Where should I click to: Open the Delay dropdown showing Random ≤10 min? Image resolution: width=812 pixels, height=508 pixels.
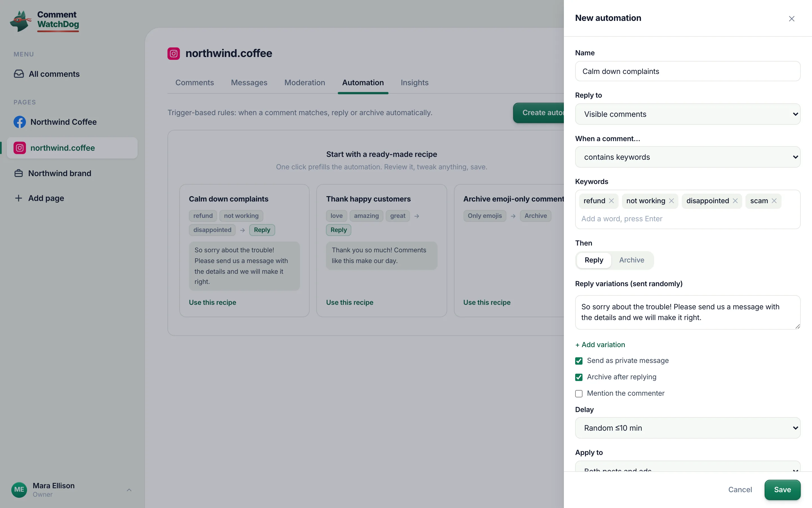[687, 428]
